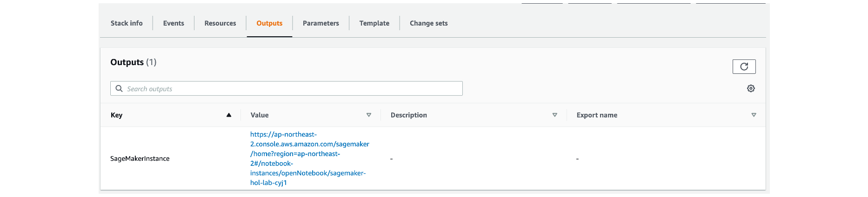Viewport: 868px width, 197px height.
Task: Sort outputs by Value column arrow
Action: [x=369, y=115]
